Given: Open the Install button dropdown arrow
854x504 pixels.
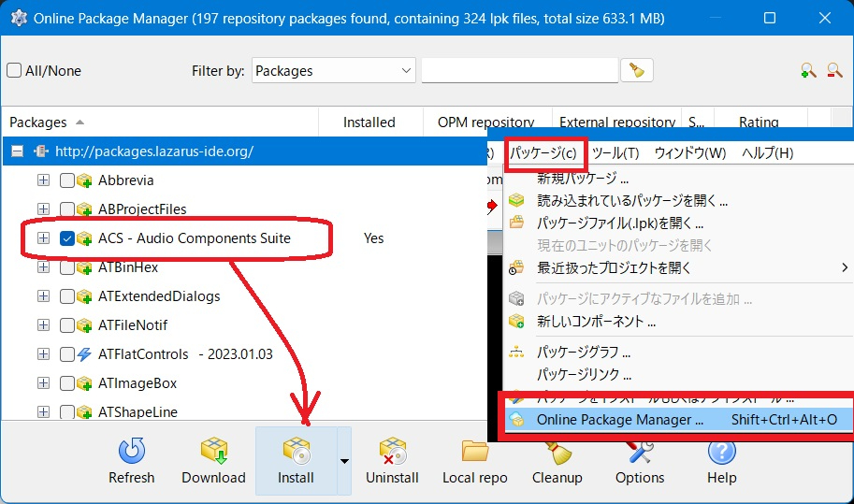Looking at the screenshot, I should pos(344,461).
